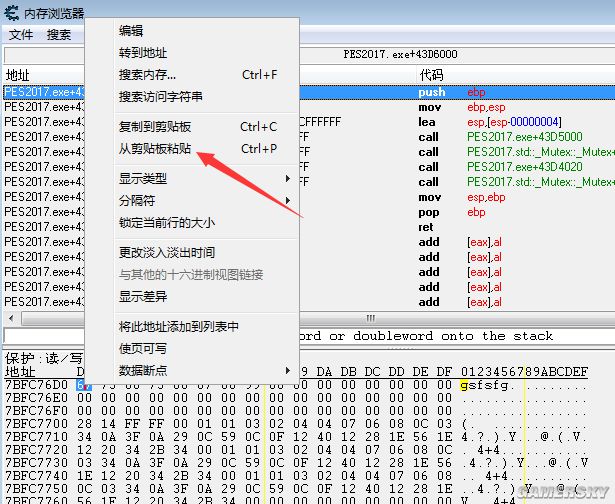Open the 搜索 menu in menu bar
Image resolution: width=615 pixels, height=504 pixels.
click(59, 34)
